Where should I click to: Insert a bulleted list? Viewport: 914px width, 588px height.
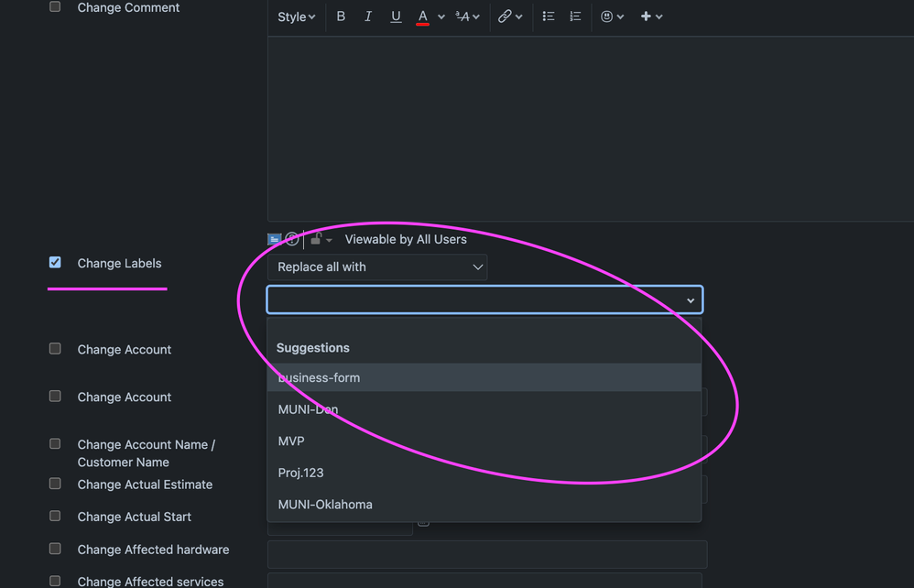point(548,16)
